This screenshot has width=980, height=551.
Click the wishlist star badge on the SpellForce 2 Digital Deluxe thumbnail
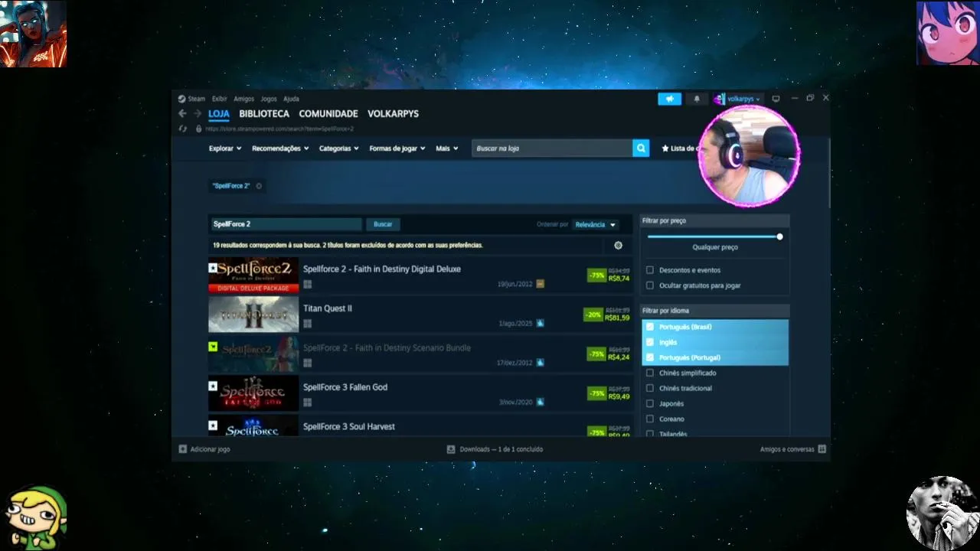click(x=213, y=268)
